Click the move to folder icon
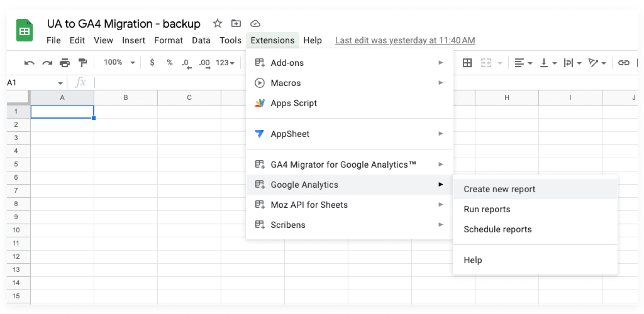Screen dimensions: 644x314 pos(236,23)
